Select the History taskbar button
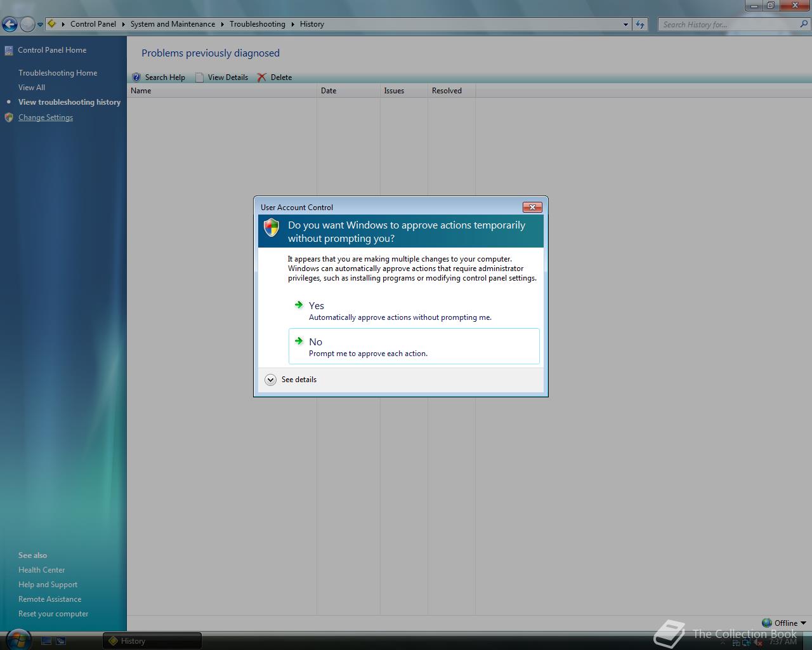 [x=152, y=641]
